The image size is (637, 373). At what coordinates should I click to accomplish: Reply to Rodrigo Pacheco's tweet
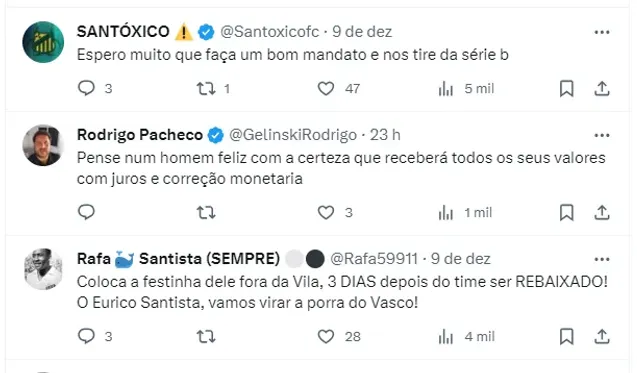[x=86, y=212]
